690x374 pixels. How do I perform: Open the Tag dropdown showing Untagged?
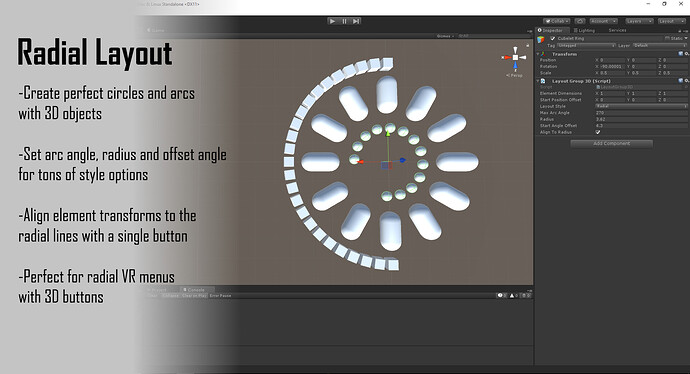tap(586, 45)
